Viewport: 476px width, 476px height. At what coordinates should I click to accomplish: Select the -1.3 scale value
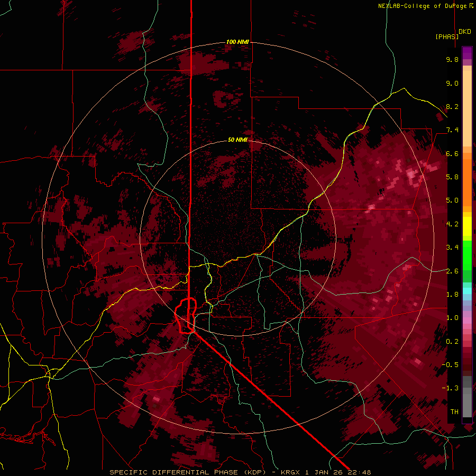pos(450,388)
